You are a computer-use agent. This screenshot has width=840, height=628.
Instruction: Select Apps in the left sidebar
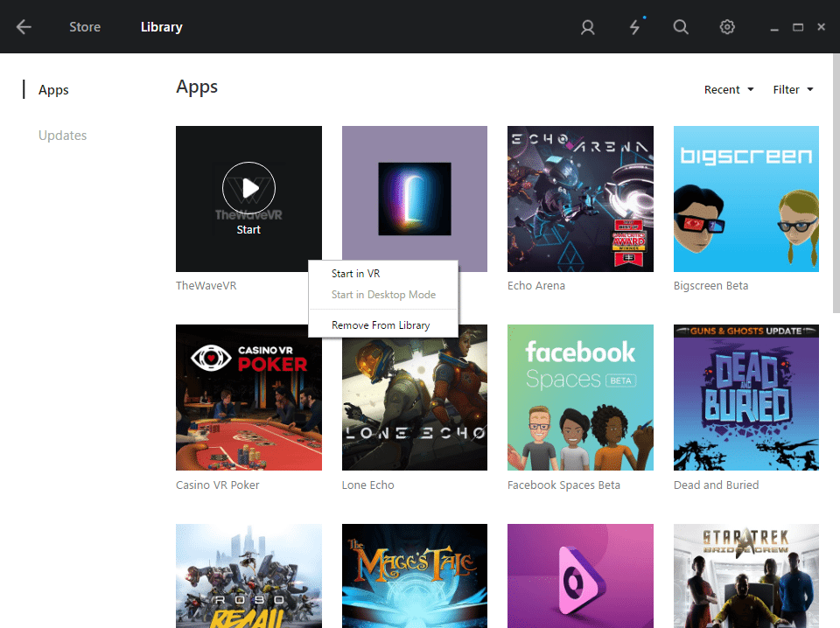click(53, 90)
